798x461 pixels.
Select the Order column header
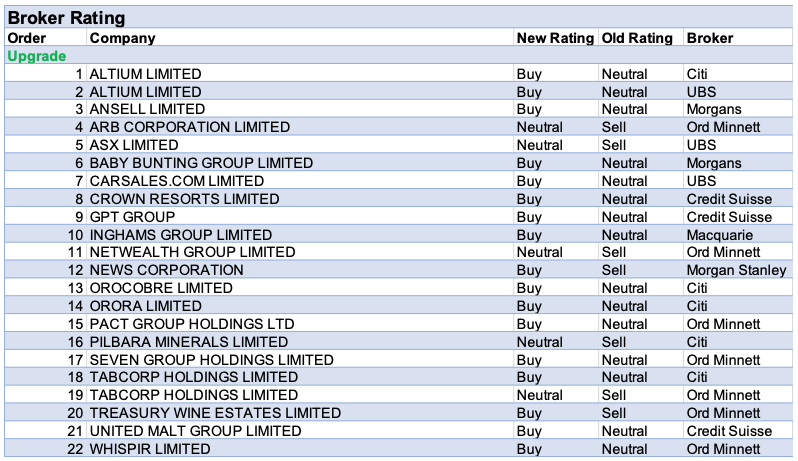(x=27, y=38)
